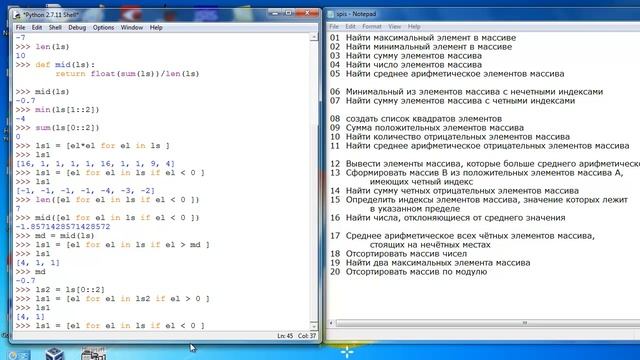Click Notepad line 18 'Отсортировать массив чисел'

click(x=398, y=253)
